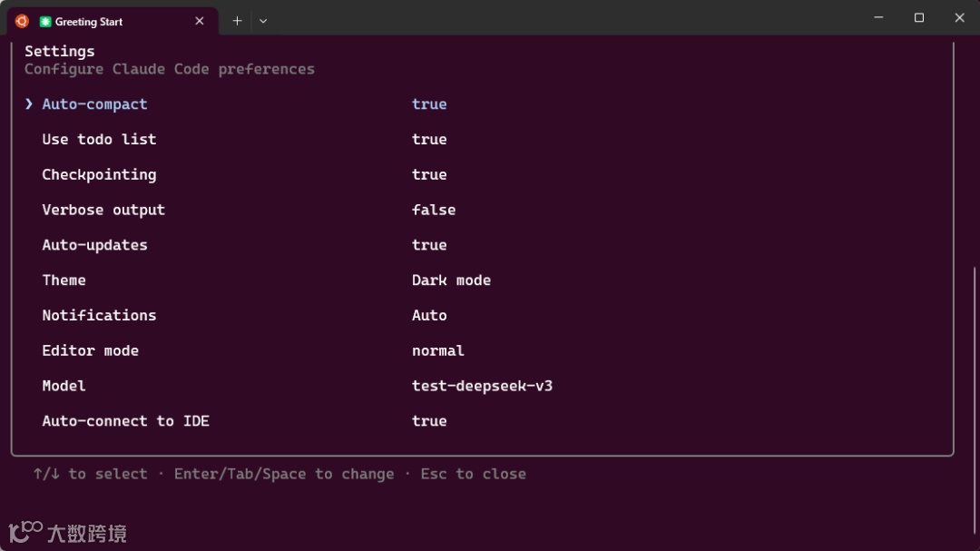Click the Ubuntu profile icon in tab
Screen dimensions: 980x551
(x=22, y=21)
